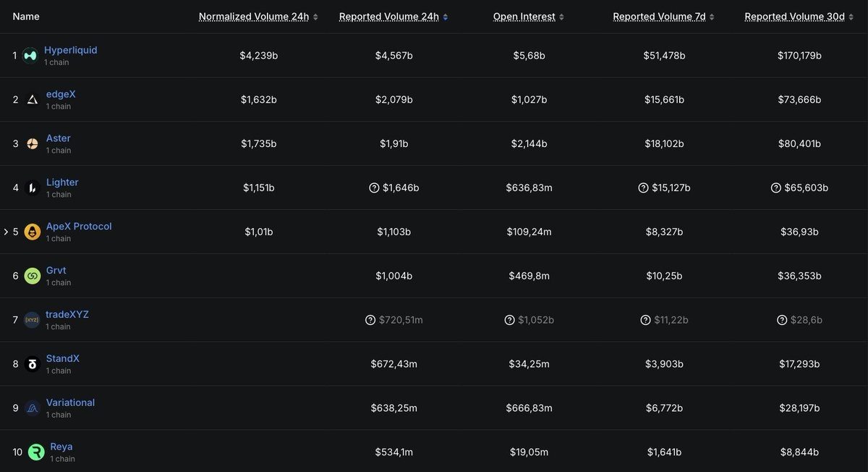Click Aster's $1,91b reported volume
The width and height of the screenshot is (868, 472).
click(394, 143)
